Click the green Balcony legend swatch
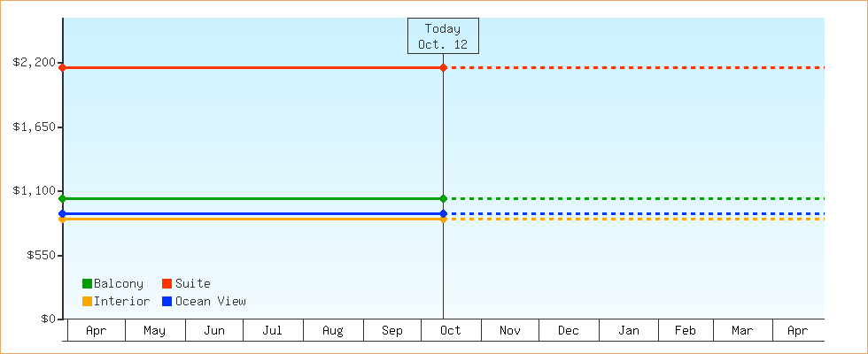Screen dimensions: 868x354 pyautogui.click(x=87, y=284)
